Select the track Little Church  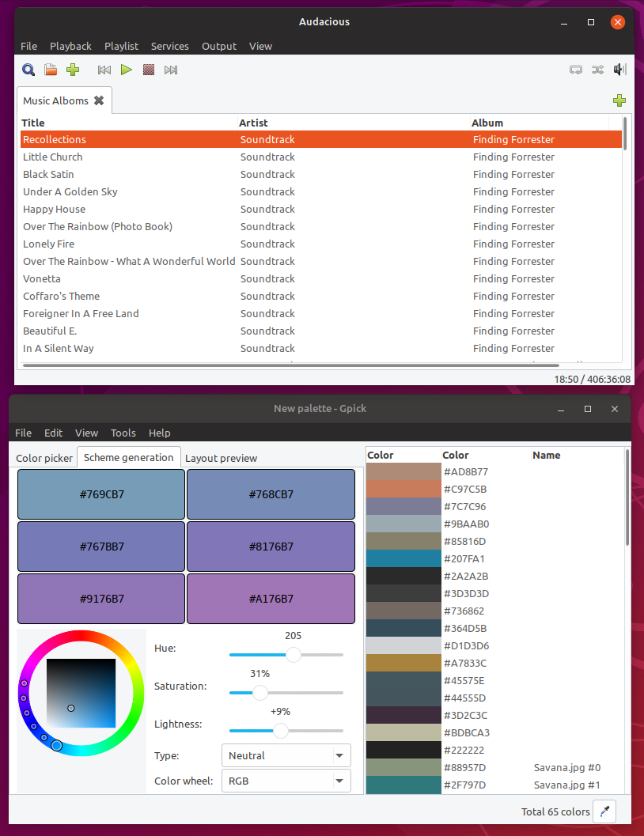click(321, 157)
